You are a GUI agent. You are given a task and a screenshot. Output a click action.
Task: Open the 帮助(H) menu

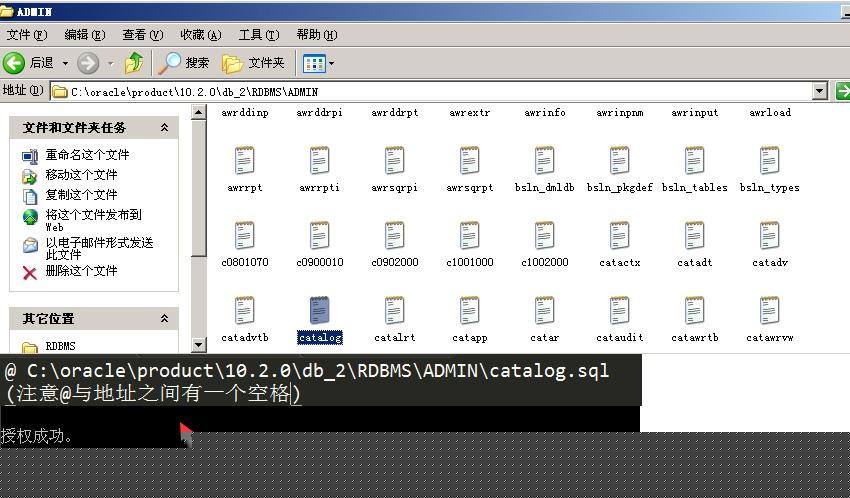tap(317, 35)
